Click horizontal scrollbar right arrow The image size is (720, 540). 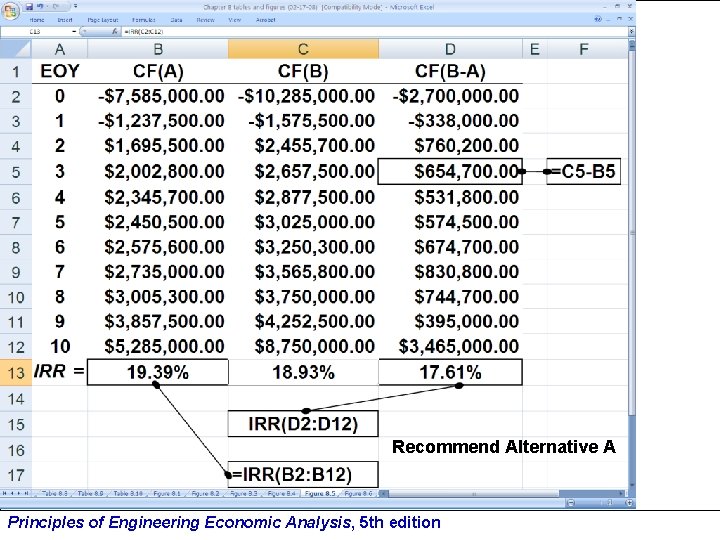[621, 494]
